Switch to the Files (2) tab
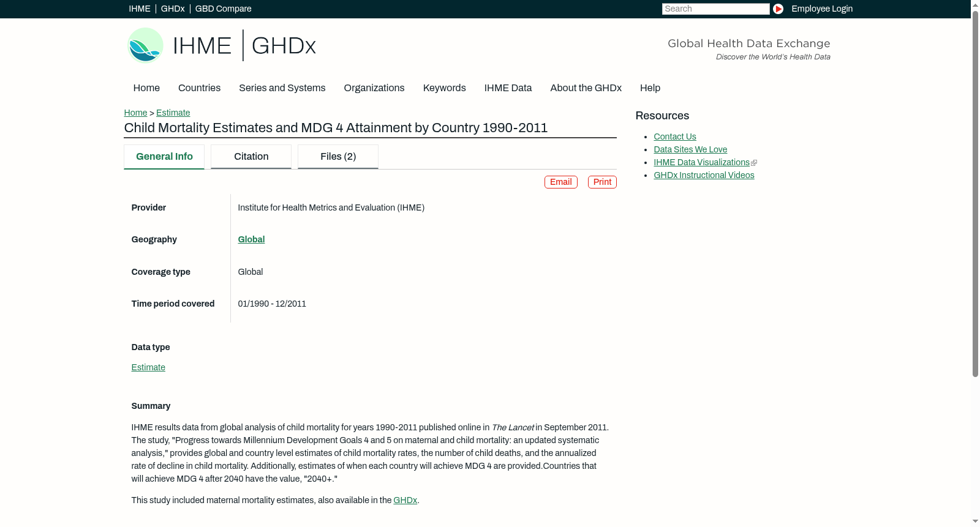Viewport: 980px width, 527px height. (338, 157)
